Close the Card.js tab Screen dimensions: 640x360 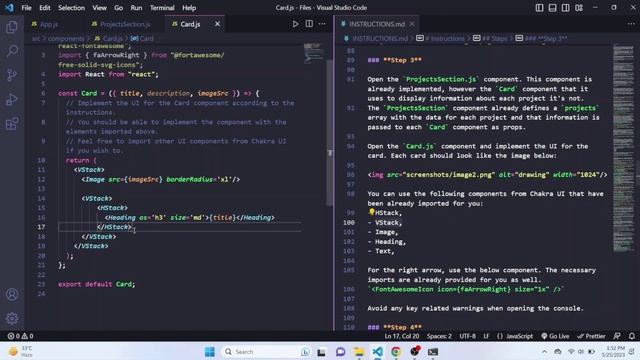tap(218, 24)
